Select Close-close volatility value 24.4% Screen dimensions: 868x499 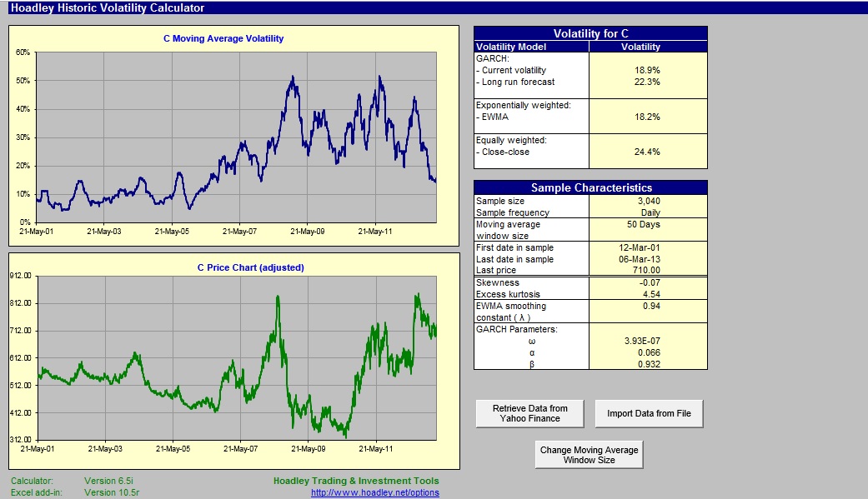pos(647,152)
